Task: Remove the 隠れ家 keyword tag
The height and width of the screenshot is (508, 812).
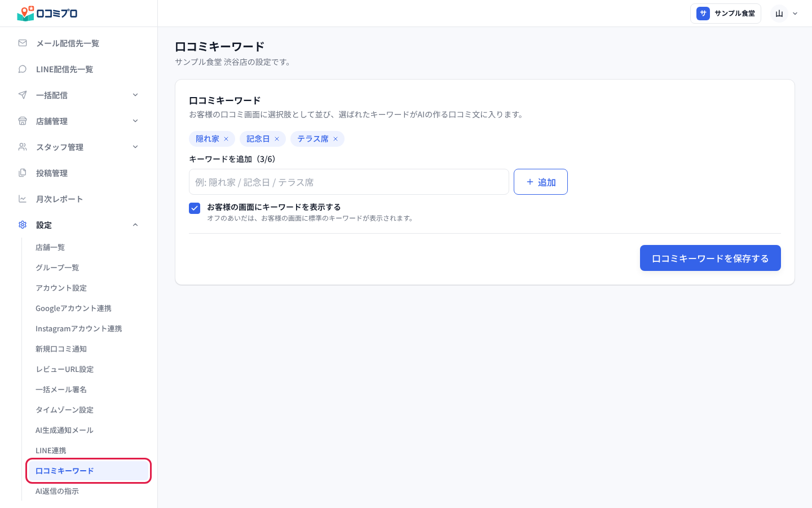Action: pos(226,139)
